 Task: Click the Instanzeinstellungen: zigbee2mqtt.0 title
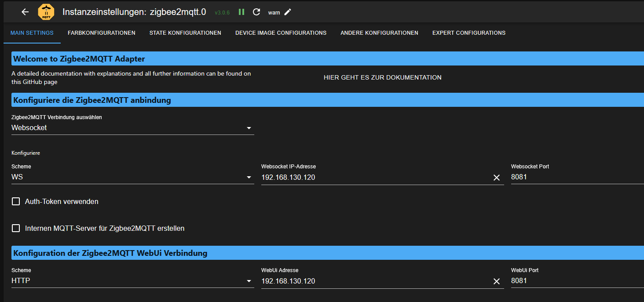(x=134, y=12)
